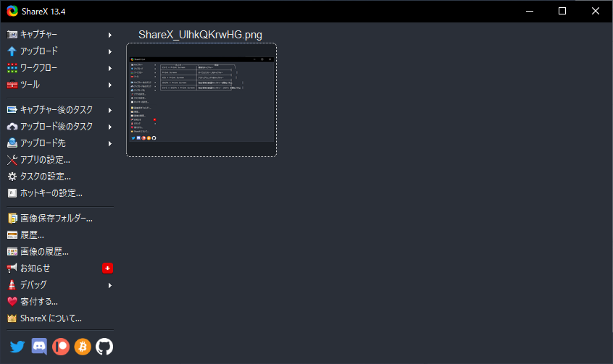Click the ワークフロー colored grid icon
613x364 pixels.
(12, 68)
